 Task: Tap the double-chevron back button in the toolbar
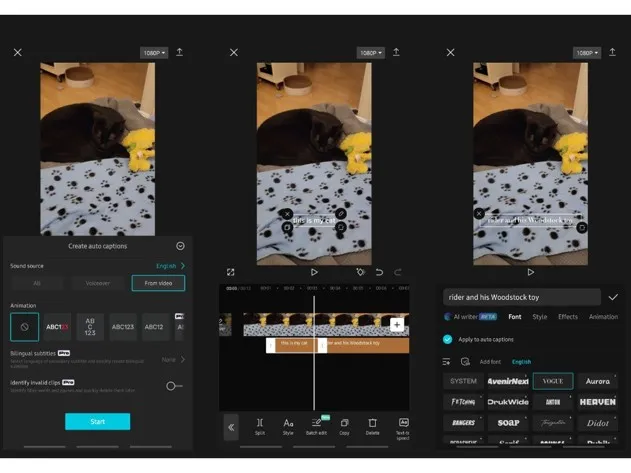tap(231, 427)
